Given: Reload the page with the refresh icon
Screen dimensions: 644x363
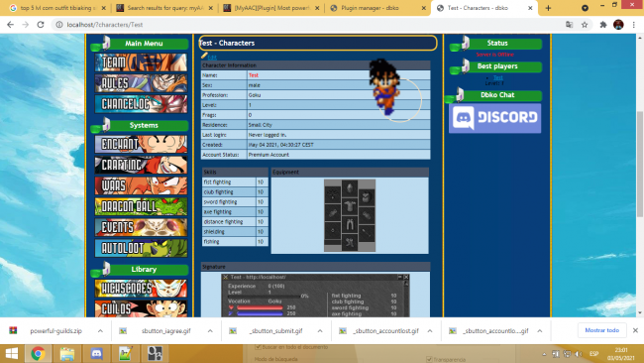Looking at the screenshot, I should [x=41, y=25].
